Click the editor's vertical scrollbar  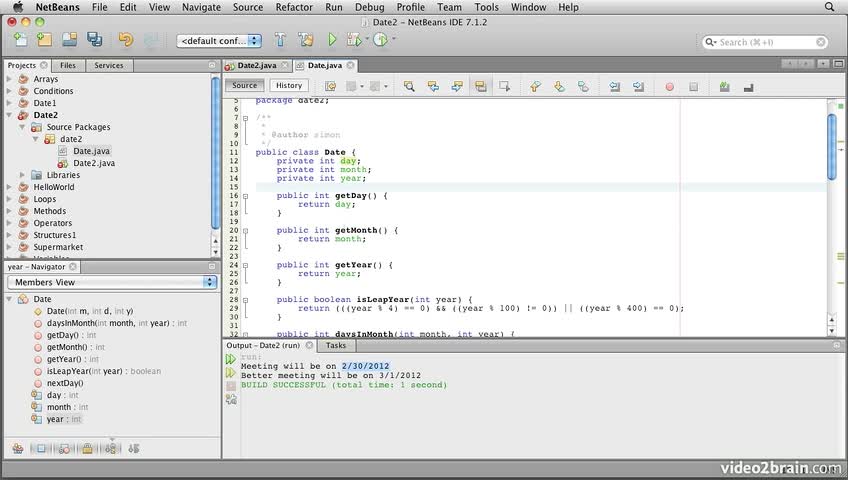pyautogui.click(x=831, y=145)
